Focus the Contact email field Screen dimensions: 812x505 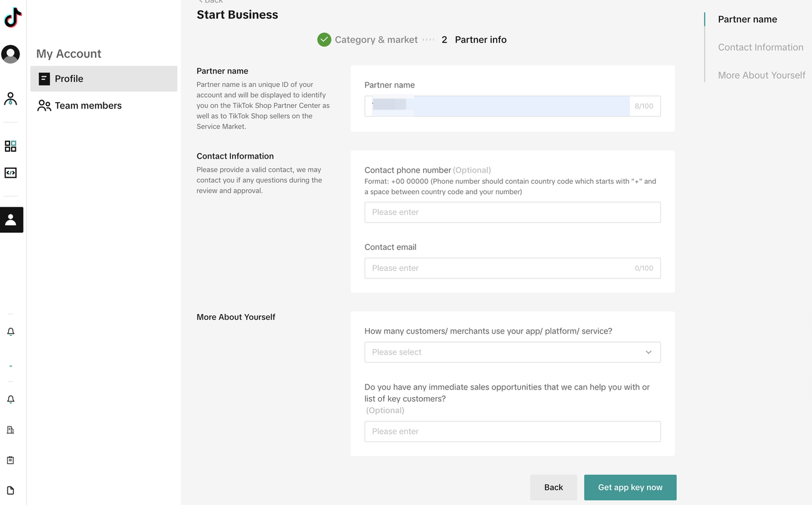(x=513, y=268)
